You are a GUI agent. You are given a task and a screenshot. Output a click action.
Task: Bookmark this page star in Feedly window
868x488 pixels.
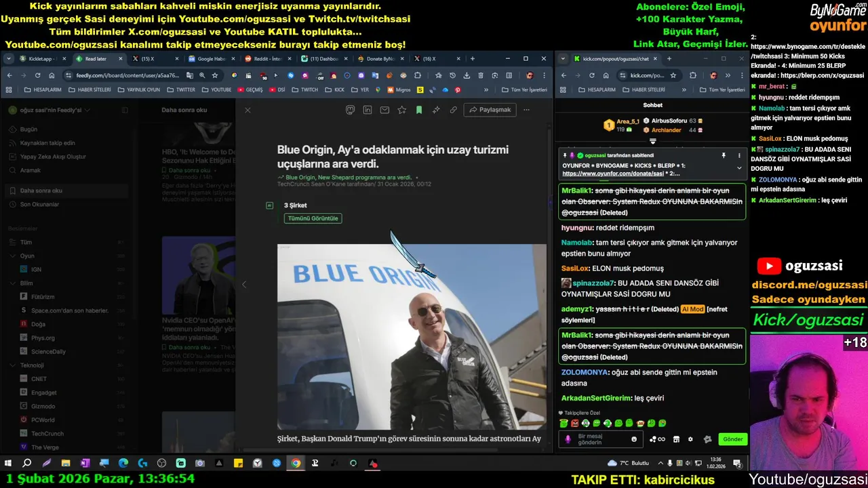tap(215, 75)
